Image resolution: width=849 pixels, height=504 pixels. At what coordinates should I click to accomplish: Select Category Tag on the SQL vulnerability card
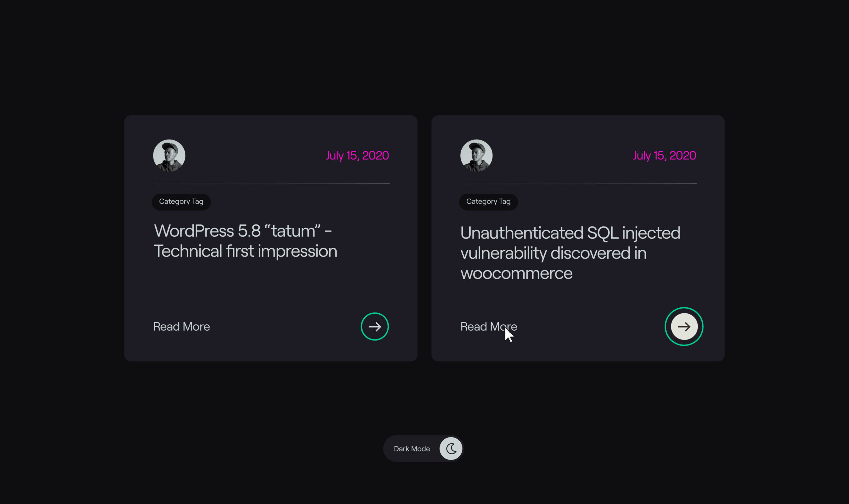pos(488,202)
